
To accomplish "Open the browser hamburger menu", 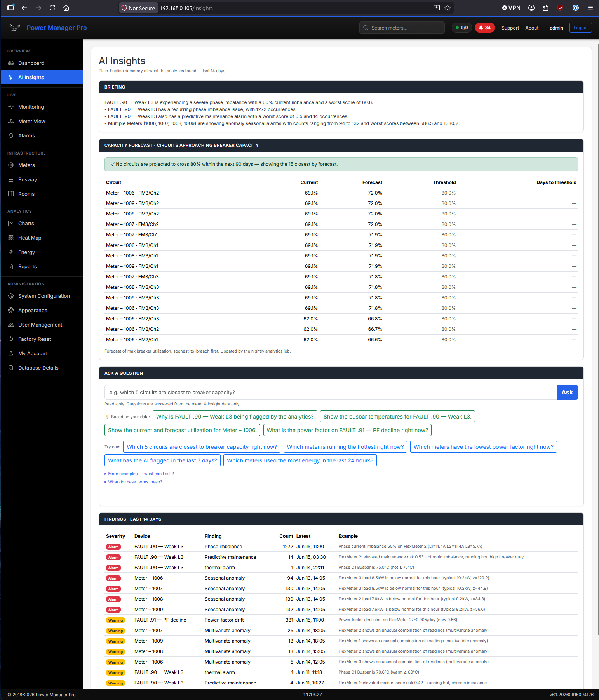I will (x=590, y=8).
